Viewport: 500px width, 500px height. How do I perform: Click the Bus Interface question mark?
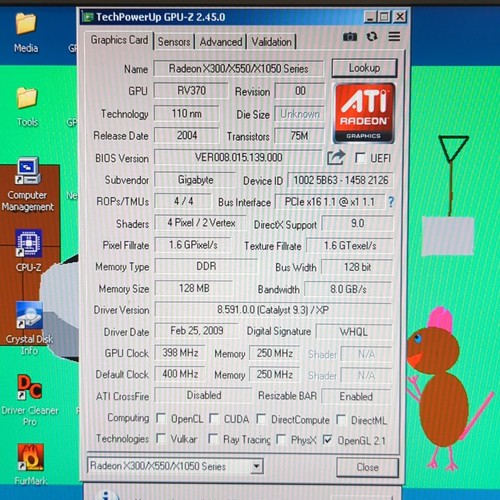point(391,202)
